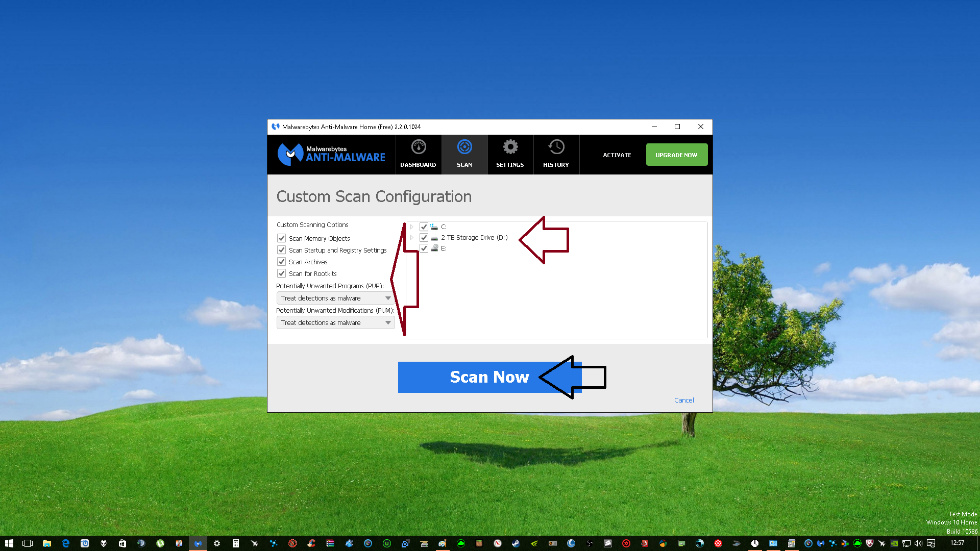Toggle Scan Archives option
980x551 pixels.
click(x=281, y=262)
